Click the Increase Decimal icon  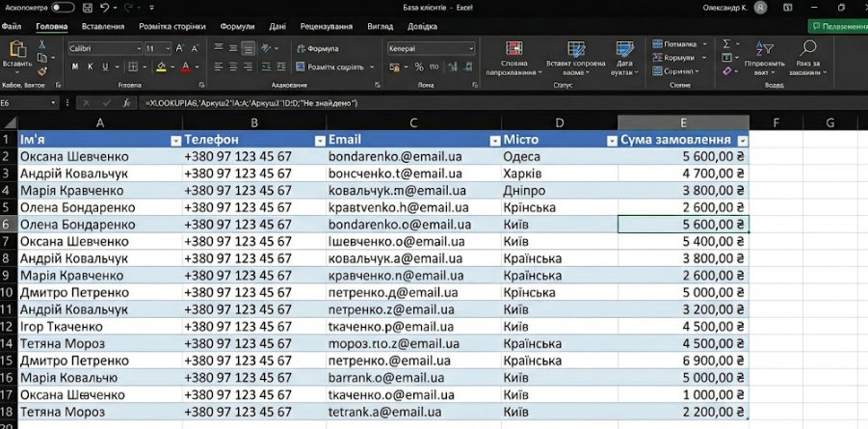[453, 67]
